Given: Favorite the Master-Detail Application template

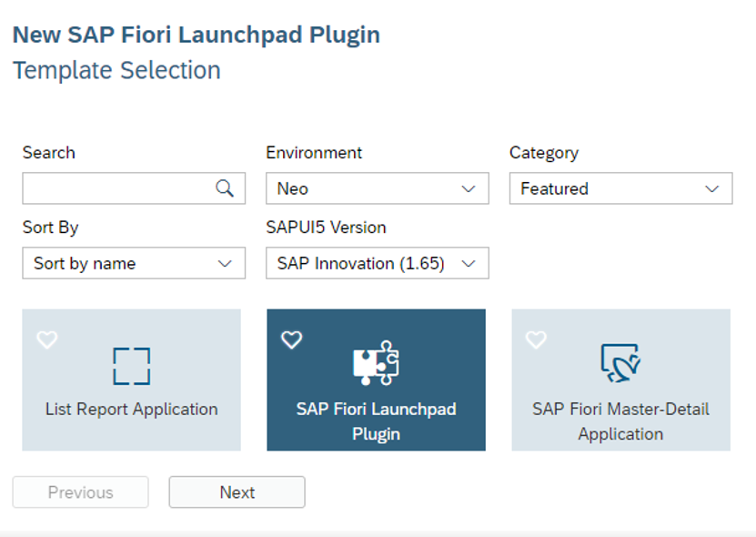Looking at the screenshot, I should (536, 339).
